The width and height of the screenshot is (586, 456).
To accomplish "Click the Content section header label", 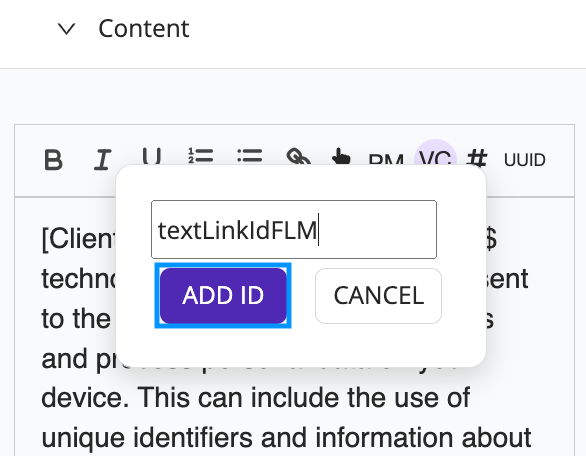I will [144, 28].
